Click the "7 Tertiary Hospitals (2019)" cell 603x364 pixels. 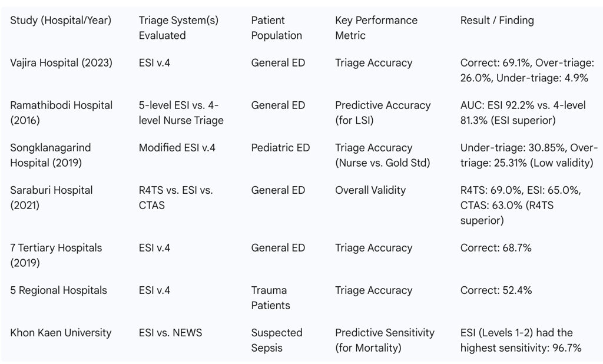coord(56,255)
